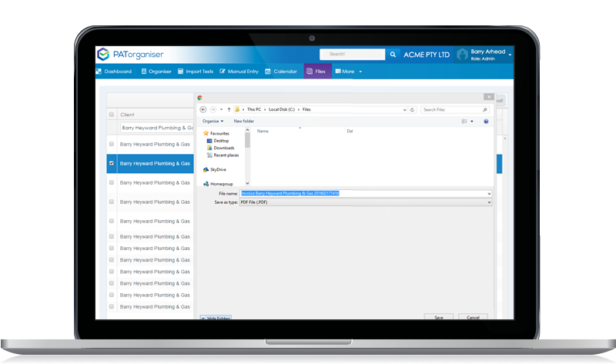Click in the top Search field
Viewport: 616px width, 364px height.
tap(353, 54)
